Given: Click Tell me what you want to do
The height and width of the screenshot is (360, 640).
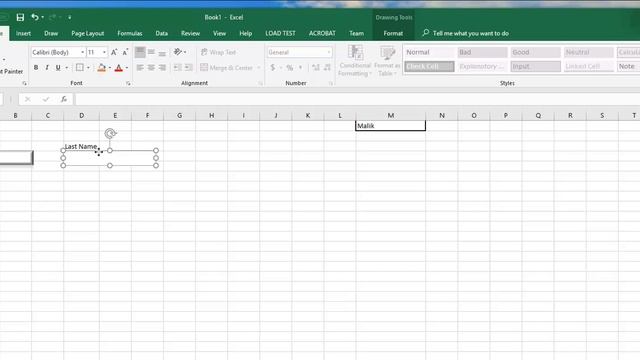Looking at the screenshot, I should [x=466, y=33].
